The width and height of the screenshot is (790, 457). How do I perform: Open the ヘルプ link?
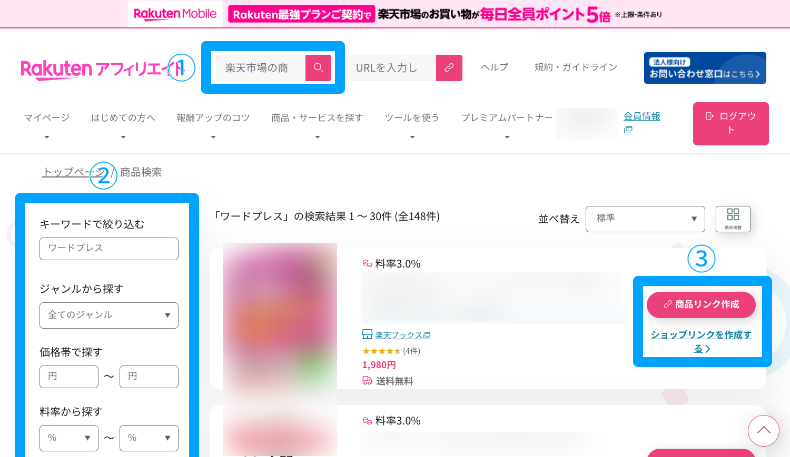point(494,67)
